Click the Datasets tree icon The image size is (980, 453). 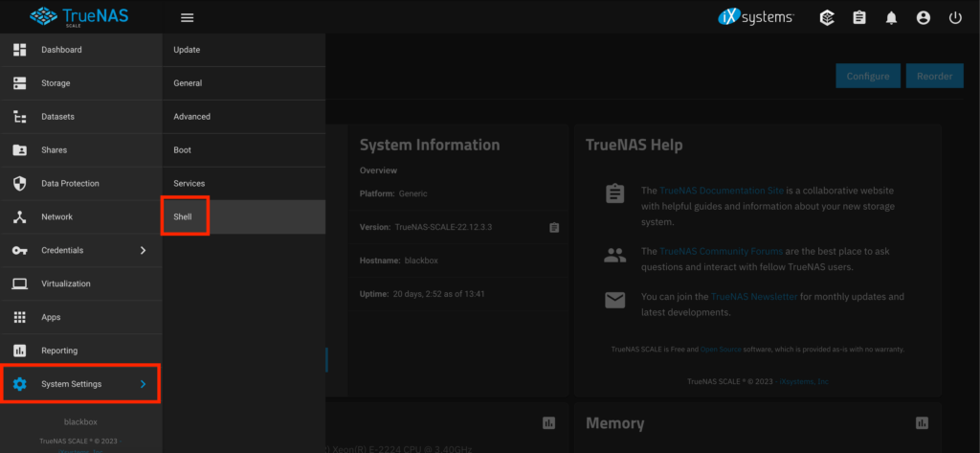(20, 117)
